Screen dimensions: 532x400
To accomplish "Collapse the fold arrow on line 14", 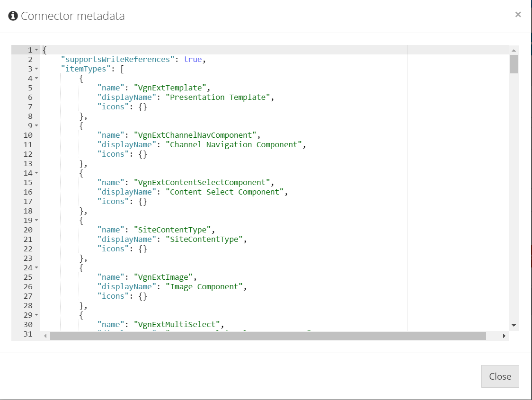I will (x=36, y=173).
